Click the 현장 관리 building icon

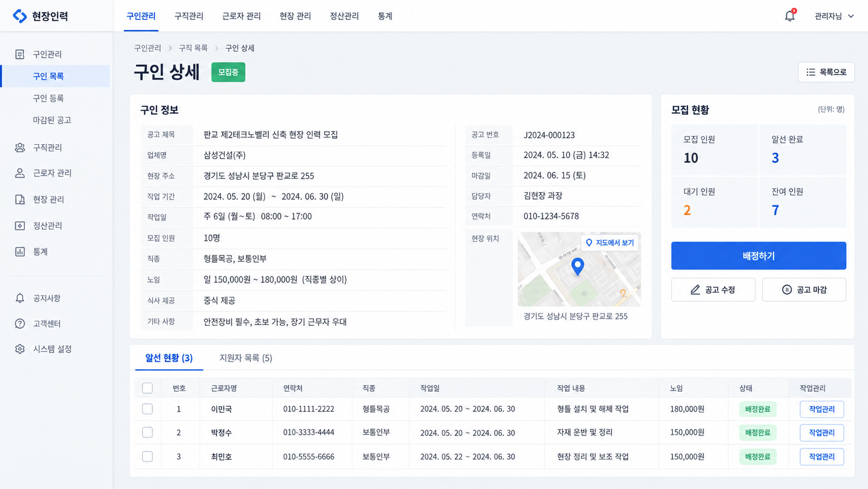pyautogui.click(x=20, y=200)
